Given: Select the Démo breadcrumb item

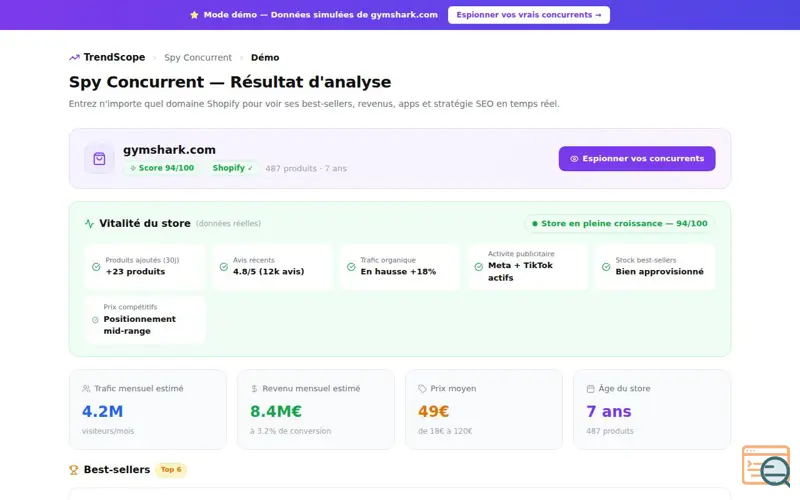Looking at the screenshot, I should click(x=265, y=58).
